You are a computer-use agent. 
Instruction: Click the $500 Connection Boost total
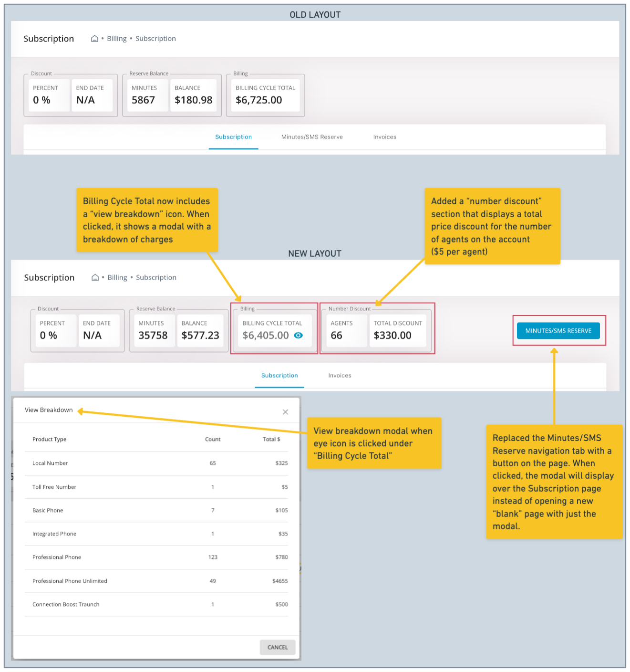tap(281, 605)
